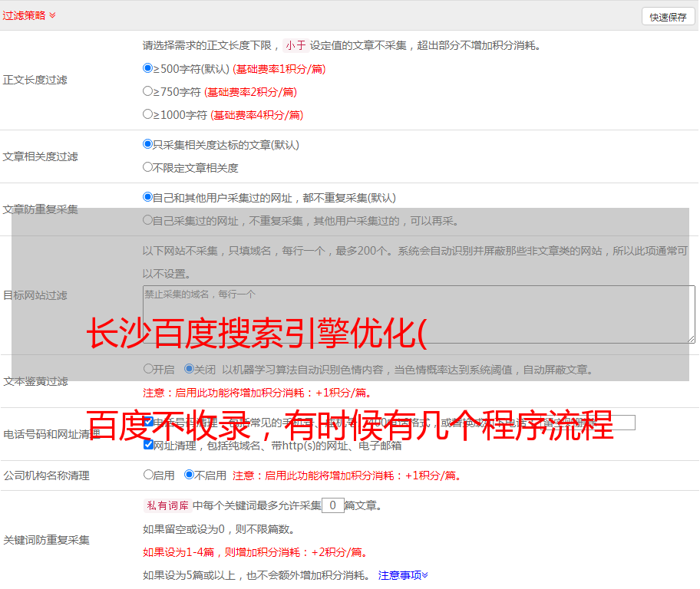Image resolution: width=700 pixels, height=589 pixels.
Task: Collapse the 过滤策略 section header
Action: click(29, 15)
